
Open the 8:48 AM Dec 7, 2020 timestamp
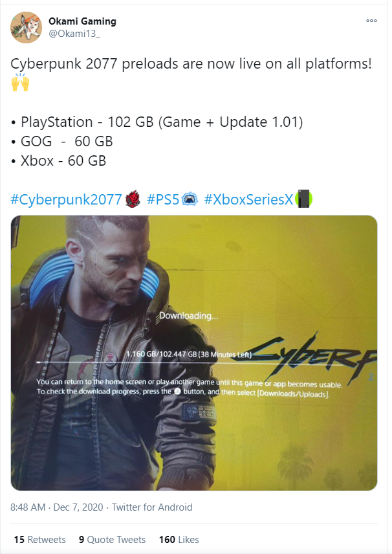pyautogui.click(x=56, y=507)
